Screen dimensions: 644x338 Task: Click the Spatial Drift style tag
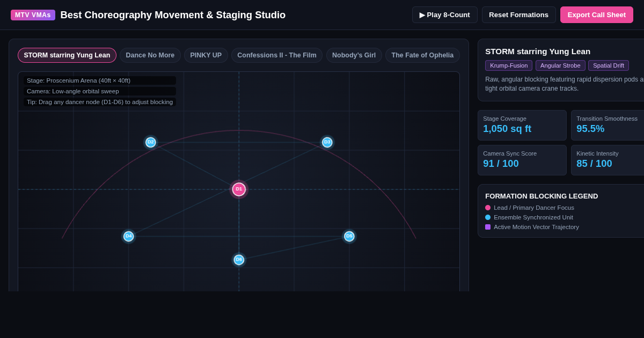pos(609,65)
